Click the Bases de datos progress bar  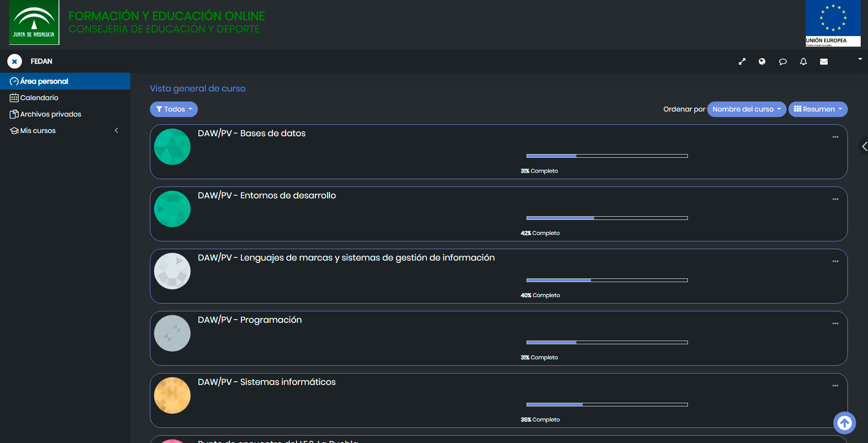[607, 156]
